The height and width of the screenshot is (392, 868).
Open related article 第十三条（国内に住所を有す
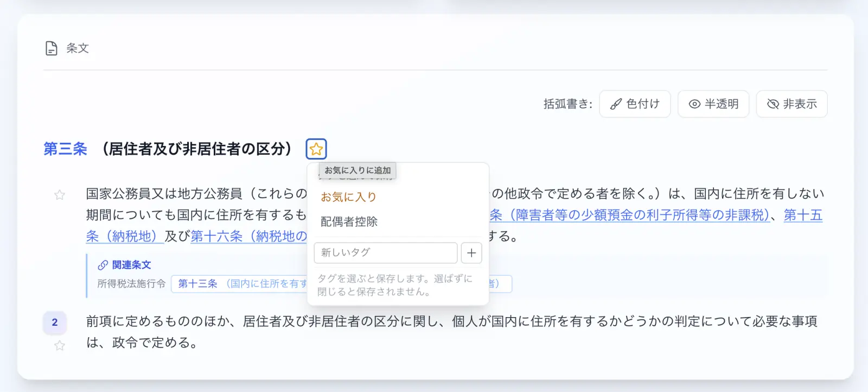(x=239, y=283)
